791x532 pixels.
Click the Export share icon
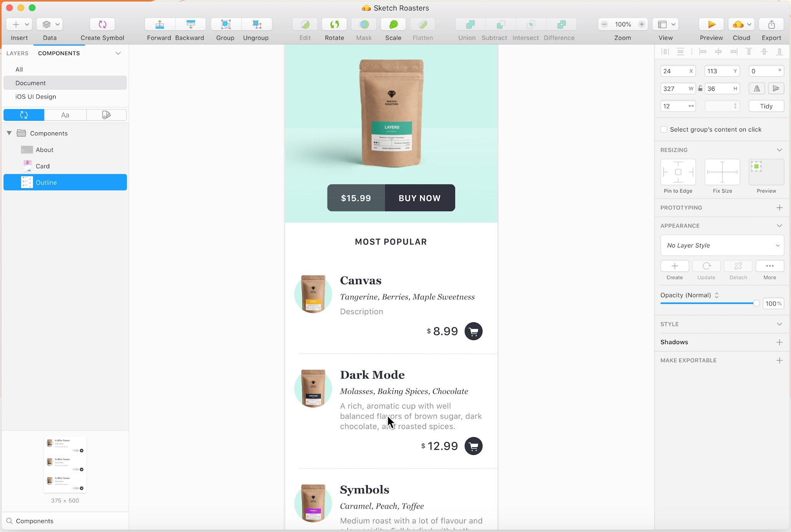[771, 25]
